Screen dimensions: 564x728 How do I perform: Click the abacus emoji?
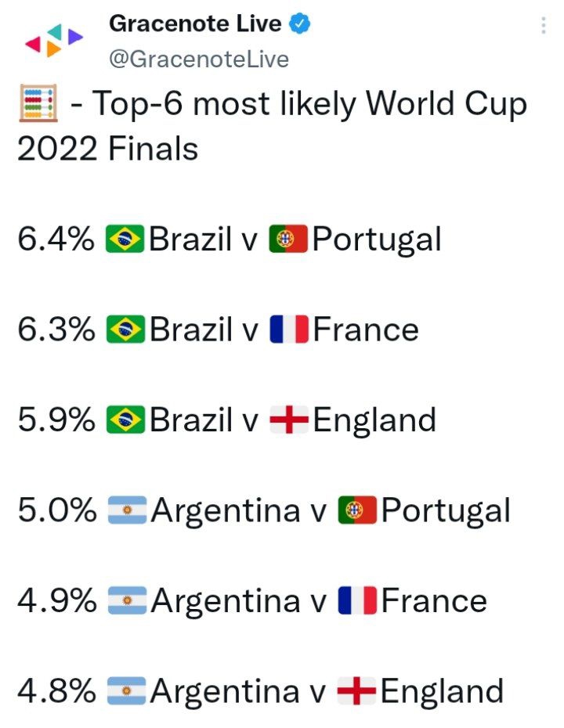[38, 103]
